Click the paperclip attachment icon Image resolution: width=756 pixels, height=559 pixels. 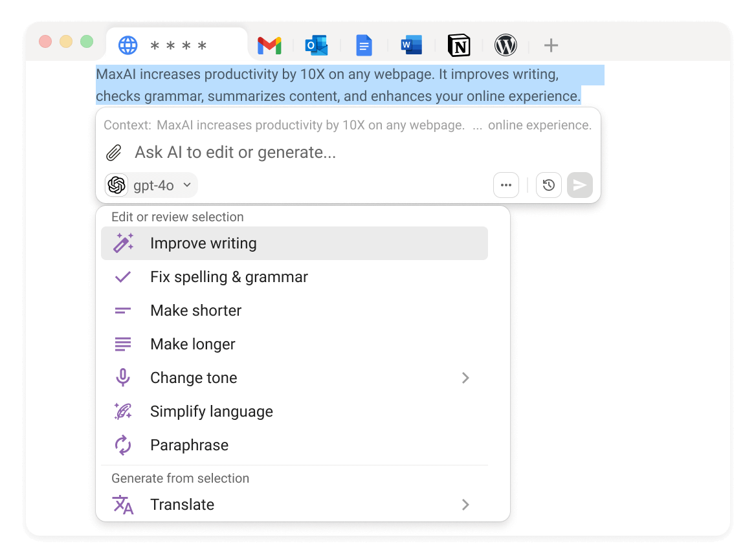pos(114,153)
